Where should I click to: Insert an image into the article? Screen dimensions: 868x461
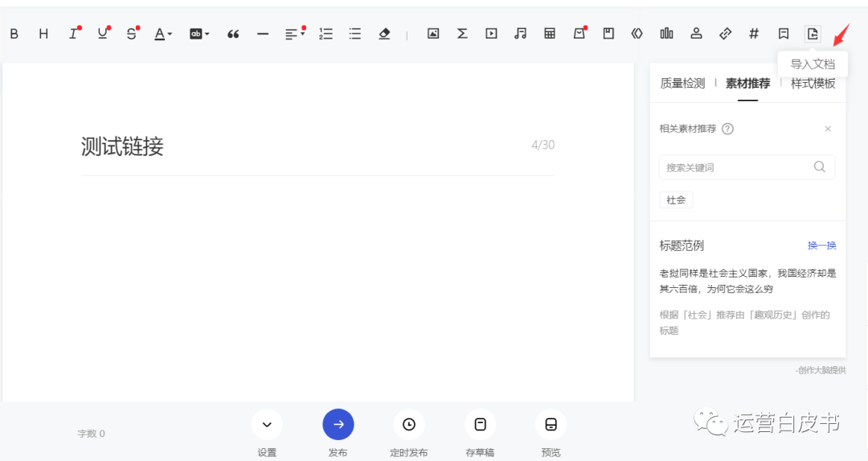[x=433, y=34]
